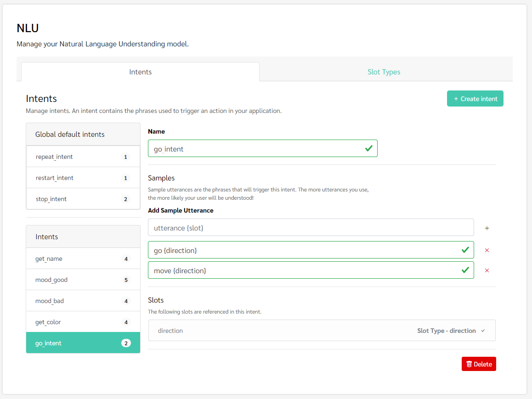
Task: Click the direction slot name
Action: 170,331
